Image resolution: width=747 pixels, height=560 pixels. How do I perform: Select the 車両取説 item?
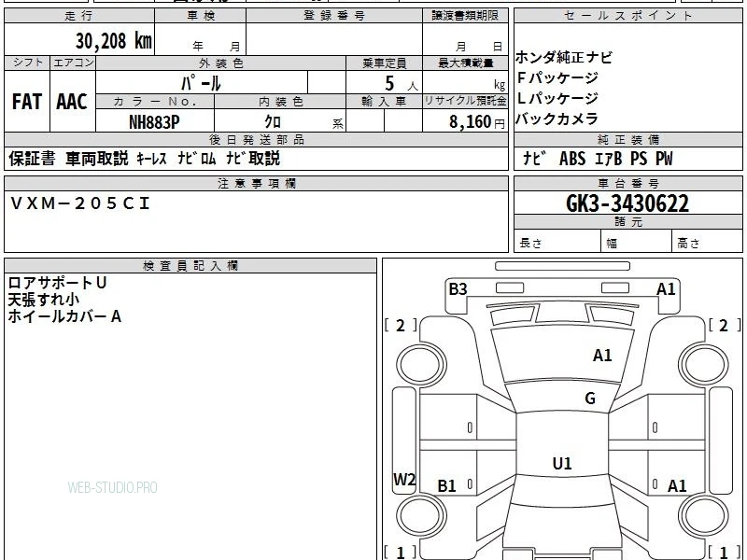97,159
